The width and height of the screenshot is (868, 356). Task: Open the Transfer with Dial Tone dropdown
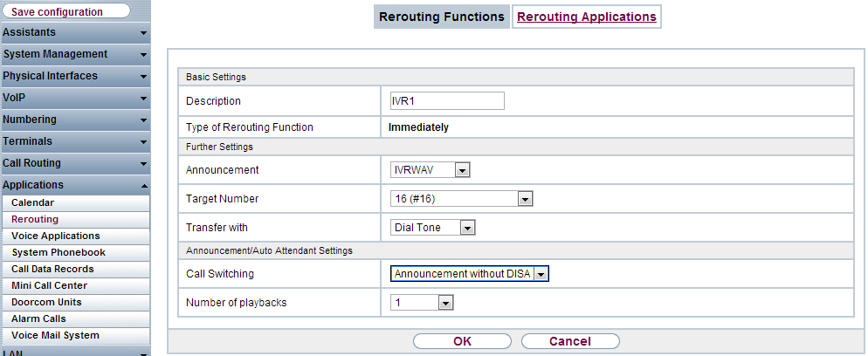tap(433, 228)
